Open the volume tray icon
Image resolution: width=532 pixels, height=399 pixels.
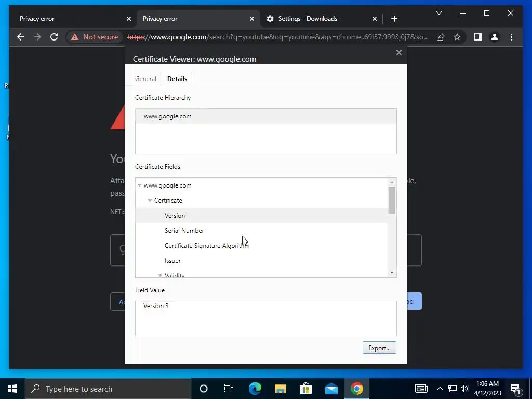point(464,389)
